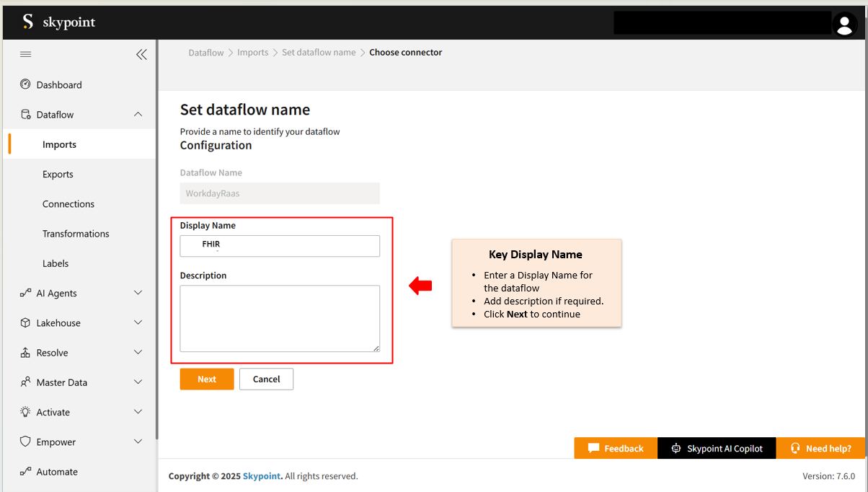Click the Cancel button

click(x=266, y=379)
